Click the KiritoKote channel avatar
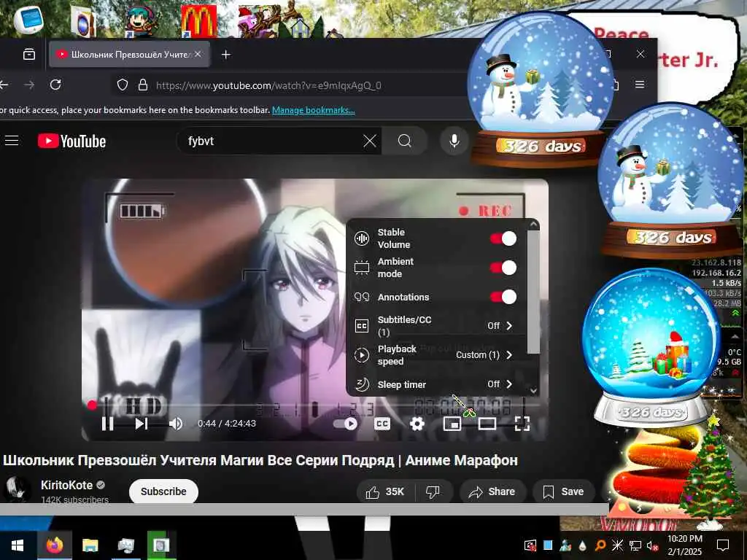The image size is (747, 560). click(18, 489)
